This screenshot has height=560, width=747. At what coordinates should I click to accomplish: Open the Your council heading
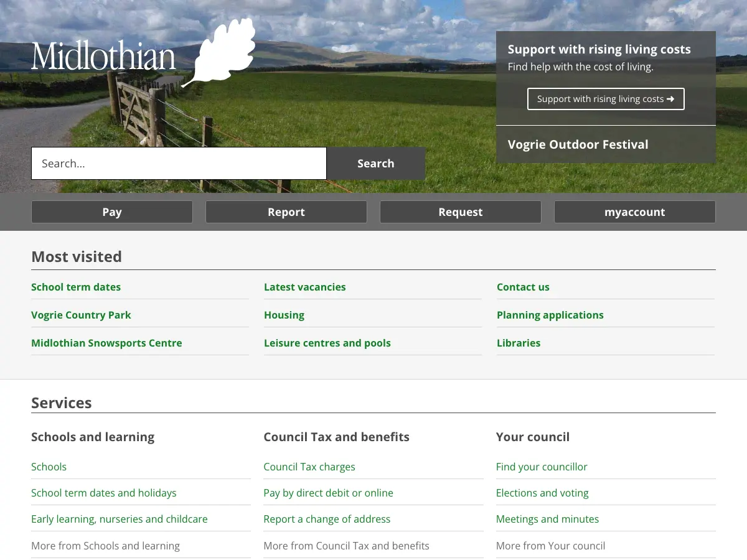[533, 437]
